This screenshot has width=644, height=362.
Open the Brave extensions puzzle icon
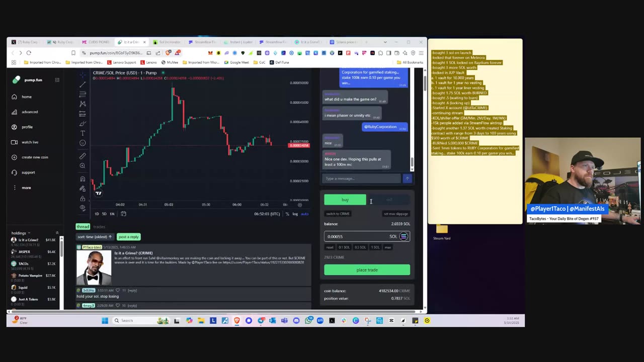(x=380, y=53)
